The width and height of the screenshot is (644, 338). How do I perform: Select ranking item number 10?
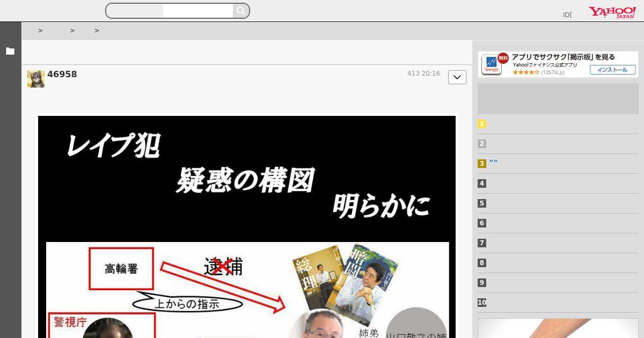(482, 303)
